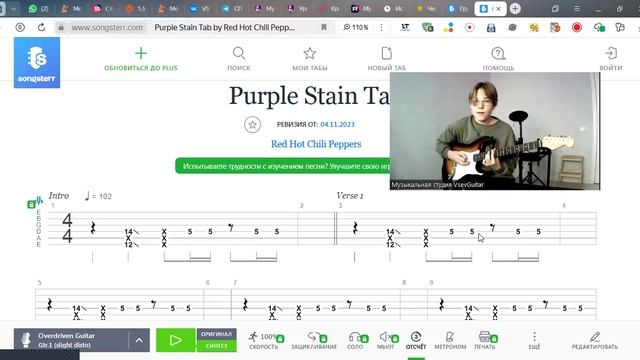This screenshot has width=640, height=360.
Task: Toggle loop mode (ЗАЦИКЛИВАНИЕ)
Action: [314, 341]
